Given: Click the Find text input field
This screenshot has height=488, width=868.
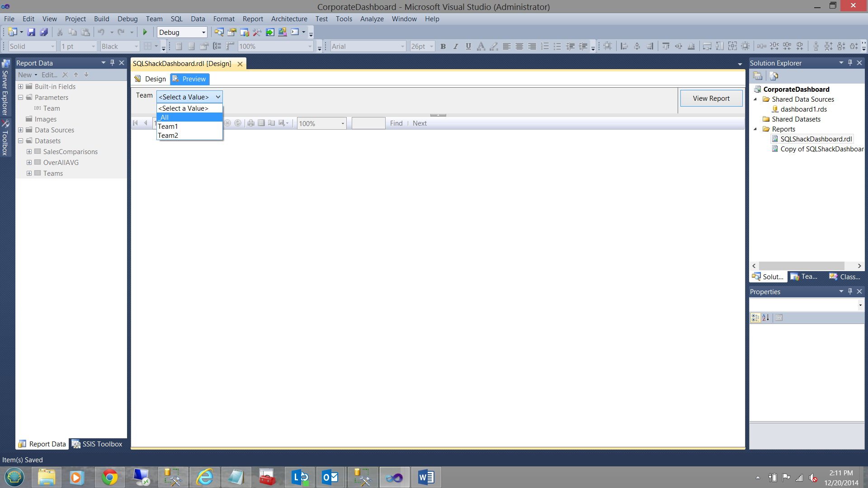Looking at the screenshot, I should tap(368, 123).
